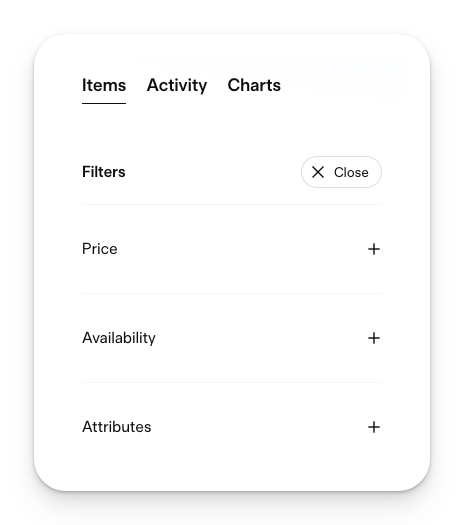
Task: Click the Price filter label
Action: (99, 249)
